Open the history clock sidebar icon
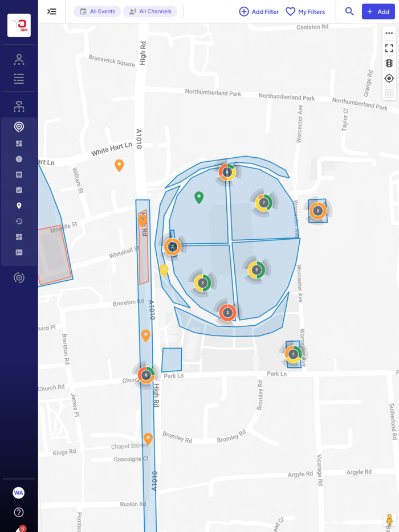Screen dimensions: 399x532 [19, 221]
